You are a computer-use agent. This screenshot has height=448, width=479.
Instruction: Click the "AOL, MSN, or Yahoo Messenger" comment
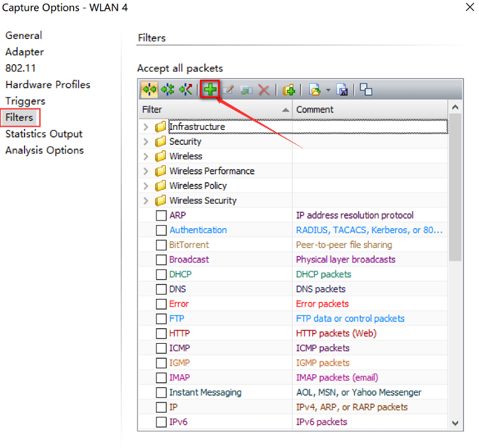click(x=359, y=392)
